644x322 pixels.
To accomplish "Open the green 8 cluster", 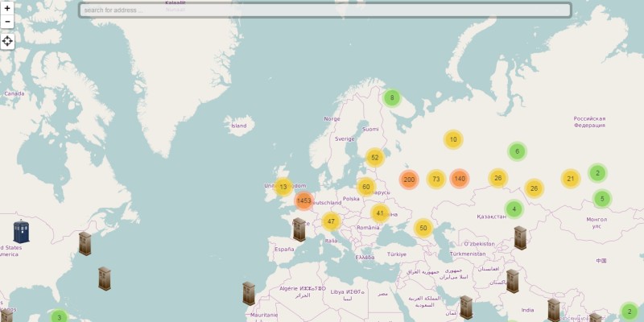I will [x=392, y=98].
